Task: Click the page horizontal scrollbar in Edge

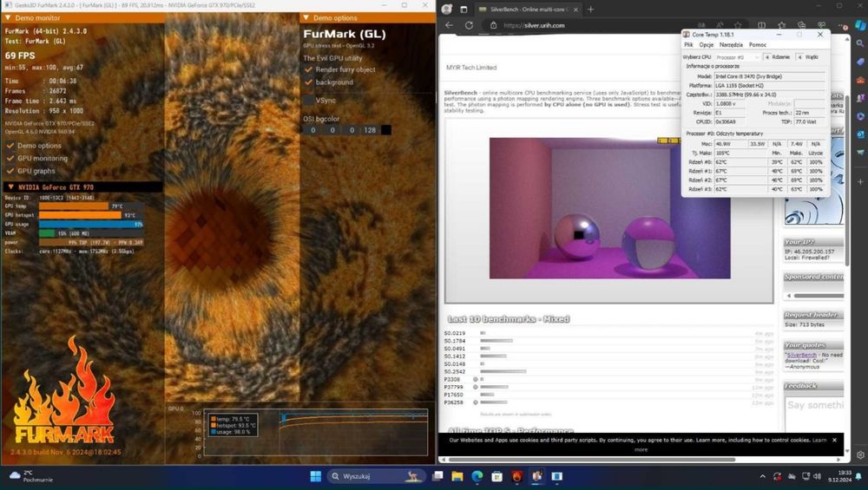Action: (x=592, y=460)
